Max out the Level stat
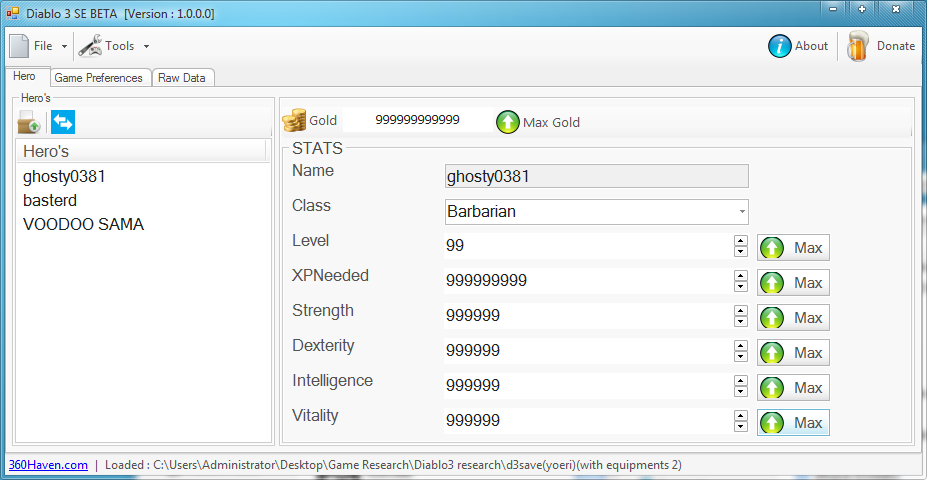The height and width of the screenshot is (480, 927). point(793,248)
